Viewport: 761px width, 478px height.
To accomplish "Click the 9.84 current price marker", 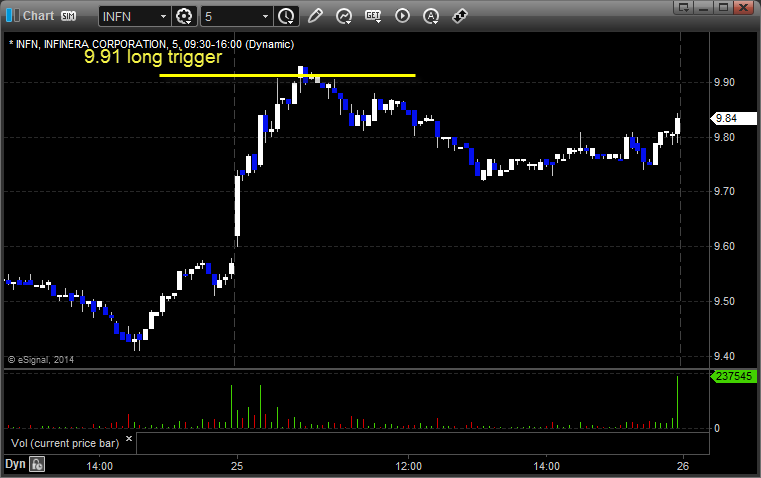I will point(734,118).
